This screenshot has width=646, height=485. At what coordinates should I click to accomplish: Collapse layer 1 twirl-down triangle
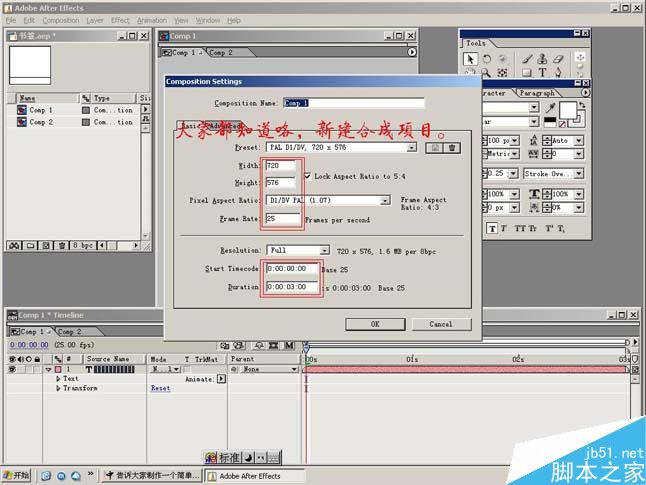[x=49, y=369]
